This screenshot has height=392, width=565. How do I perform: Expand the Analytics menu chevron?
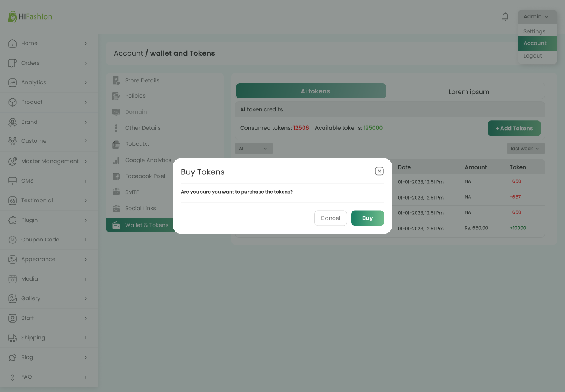point(86,83)
